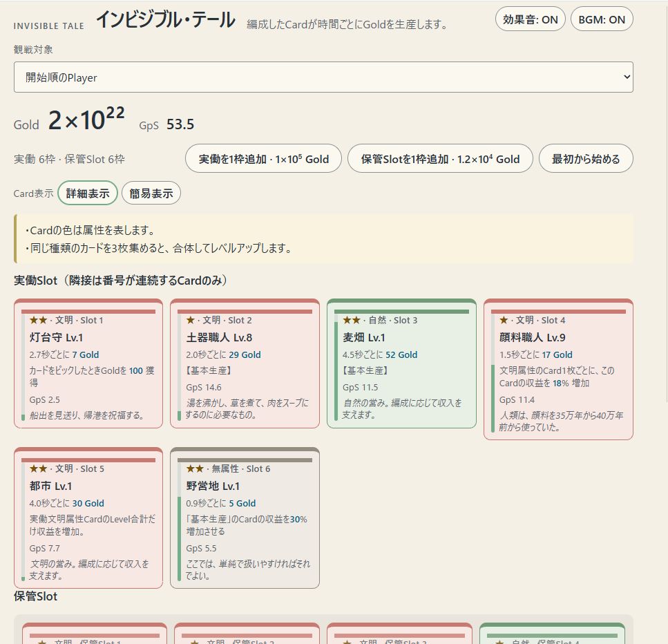Viewport: 668px width, 644px height.
Task: Click the first 保管Slot 文明 card
Action: pos(95,634)
